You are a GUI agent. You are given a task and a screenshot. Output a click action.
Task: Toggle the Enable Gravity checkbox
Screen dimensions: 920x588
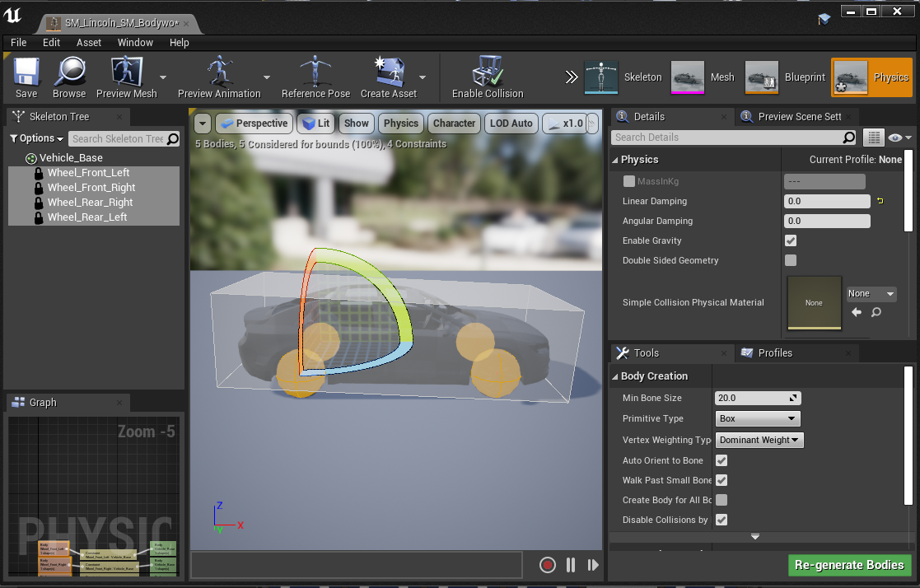[791, 240]
